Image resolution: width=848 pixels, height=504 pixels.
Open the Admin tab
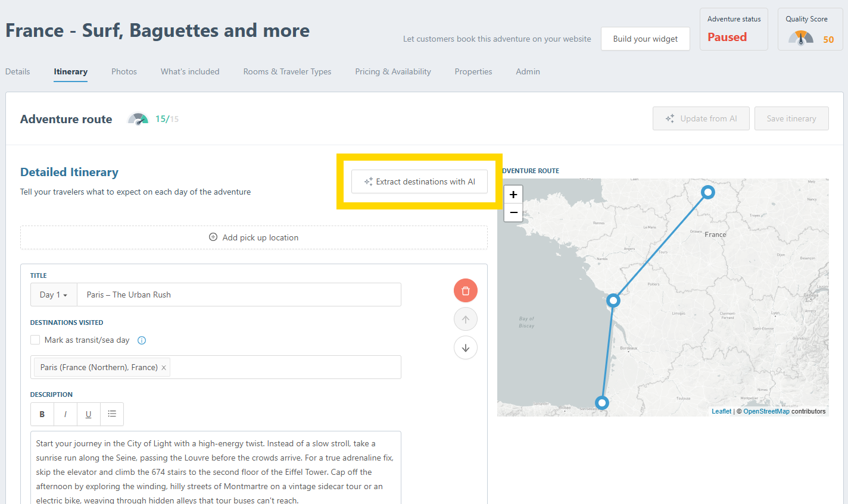click(x=528, y=71)
